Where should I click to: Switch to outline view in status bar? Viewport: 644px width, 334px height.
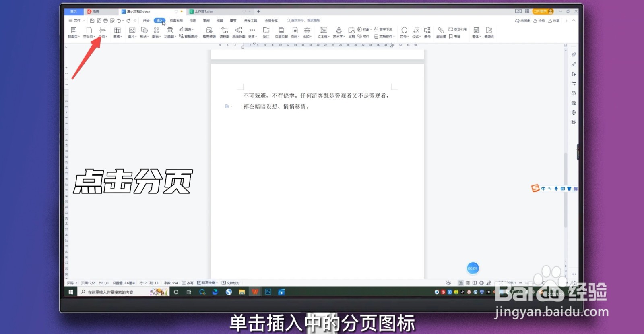[x=468, y=283]
